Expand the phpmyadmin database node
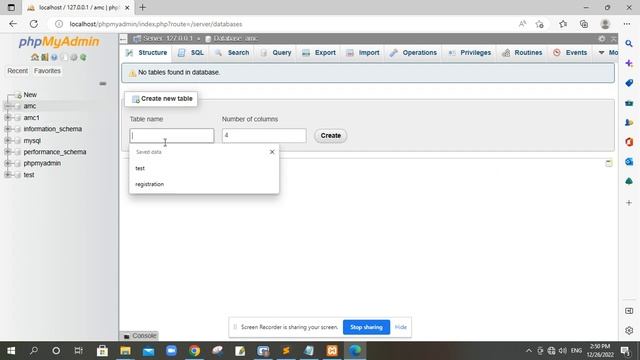This screenshot has width=640, height=360. pos(7,163)
